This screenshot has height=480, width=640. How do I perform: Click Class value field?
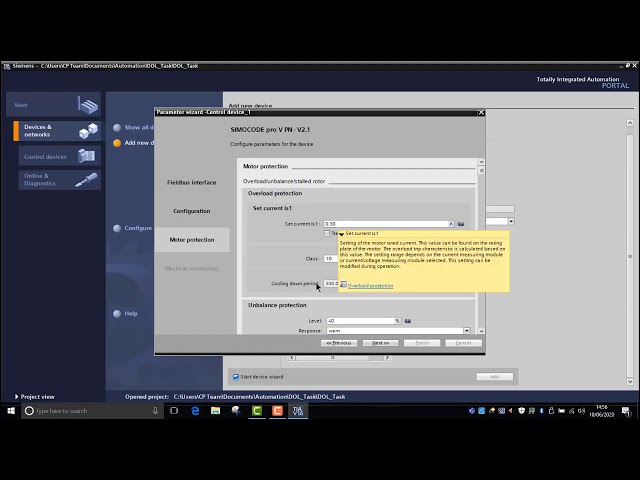click(x=331, y=259)
